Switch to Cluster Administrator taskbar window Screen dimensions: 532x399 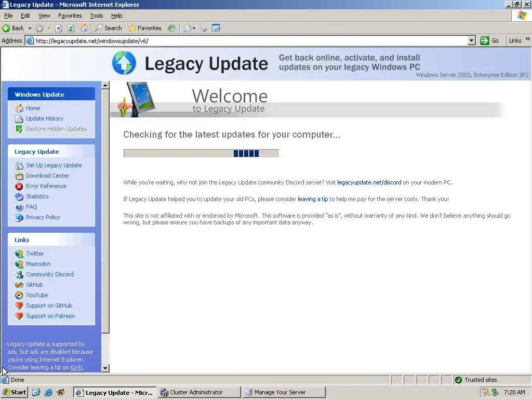pyautogui.click(x=199, y=393)
